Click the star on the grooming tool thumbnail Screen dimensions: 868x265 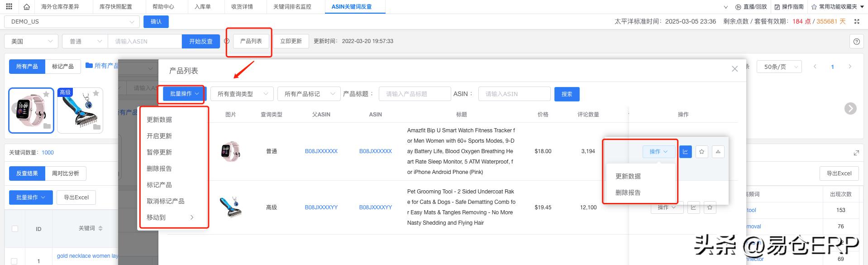click(96, 93)
